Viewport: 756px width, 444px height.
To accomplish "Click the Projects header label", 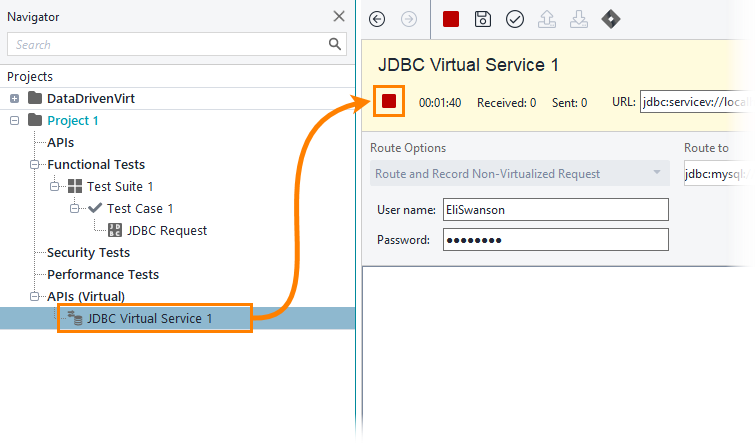I will pos(30,77).
